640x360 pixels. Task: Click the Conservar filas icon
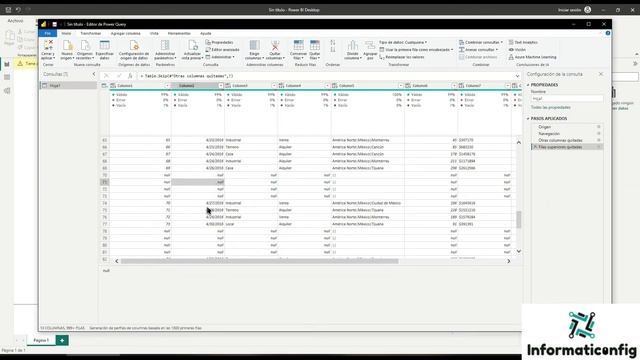click(x=298, y=45)
